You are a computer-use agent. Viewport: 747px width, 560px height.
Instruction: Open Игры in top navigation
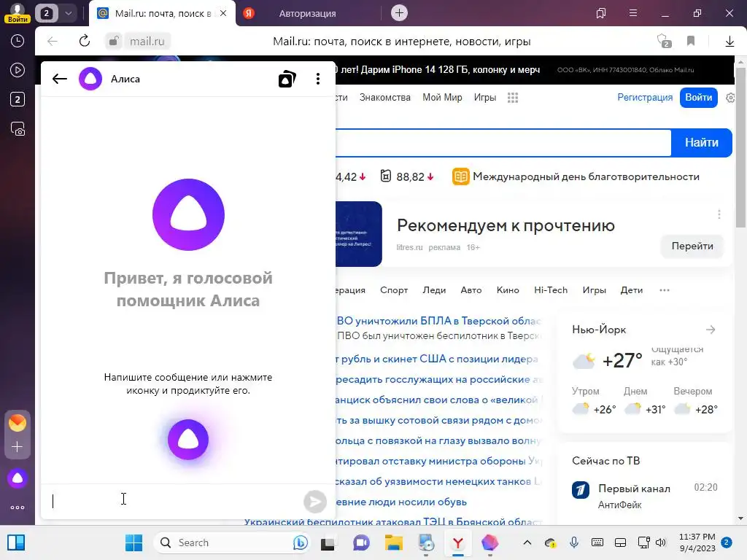click(485, 98)
